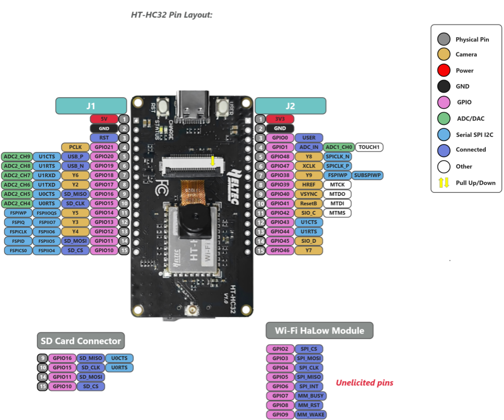
Task: Click the red 5V pin label
Action: coord(104,119)
